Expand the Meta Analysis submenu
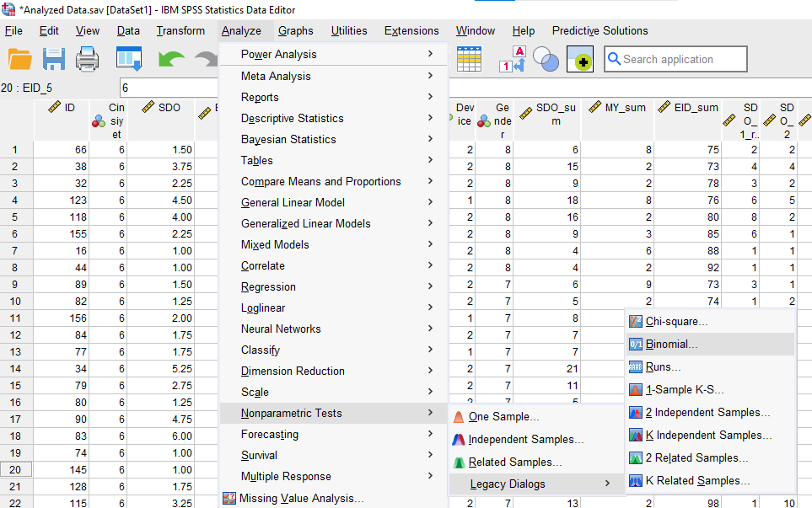 [x=333, y=76]
